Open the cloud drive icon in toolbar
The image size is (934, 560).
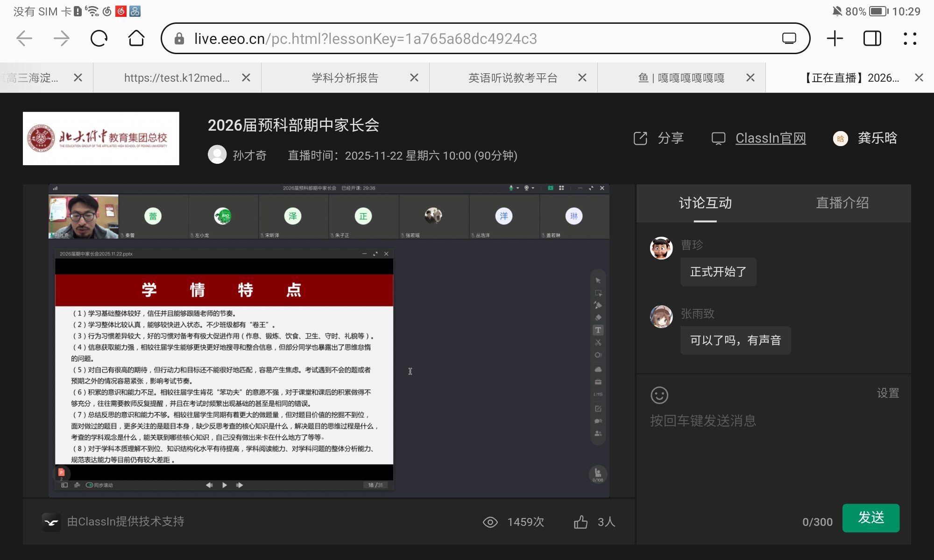pyautogui.click(x=598, y=369)
